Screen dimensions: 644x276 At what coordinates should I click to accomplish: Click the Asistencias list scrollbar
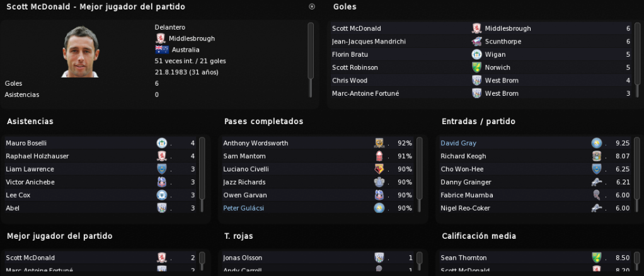(202, 175)
